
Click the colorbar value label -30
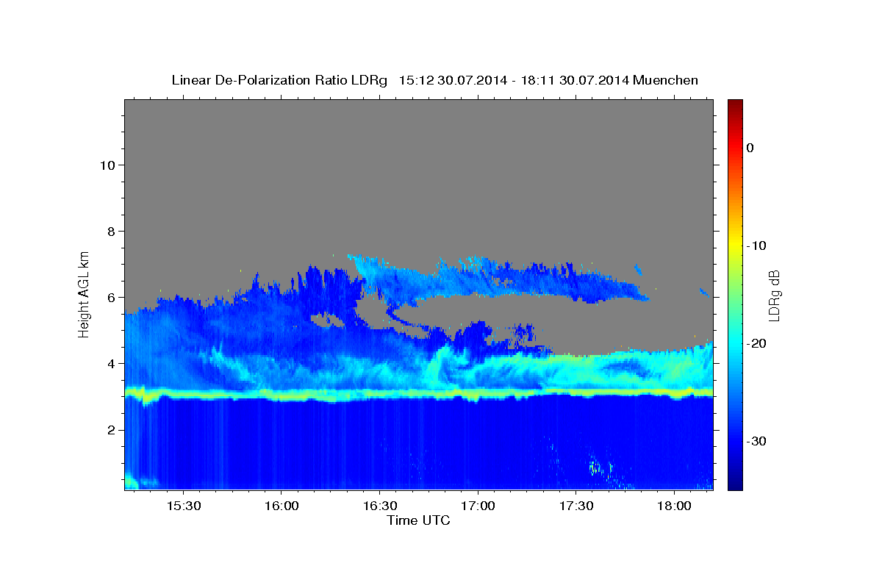point(757,441)
